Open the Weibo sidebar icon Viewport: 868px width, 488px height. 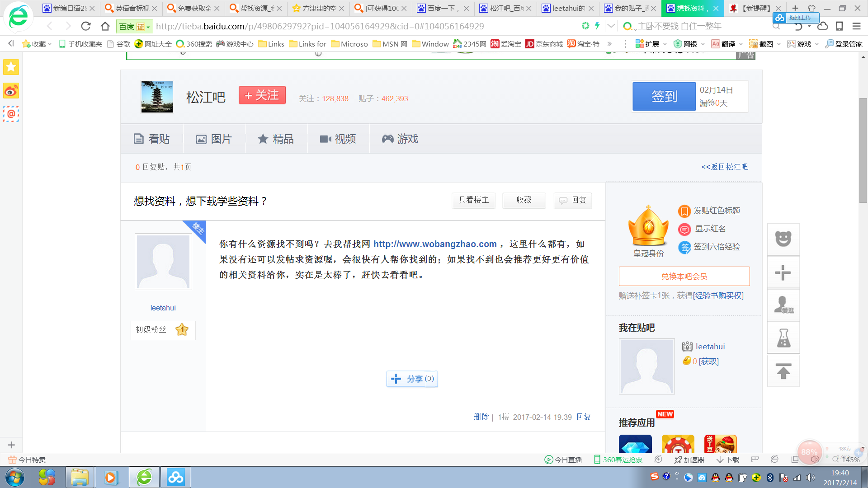coord(11,91)
